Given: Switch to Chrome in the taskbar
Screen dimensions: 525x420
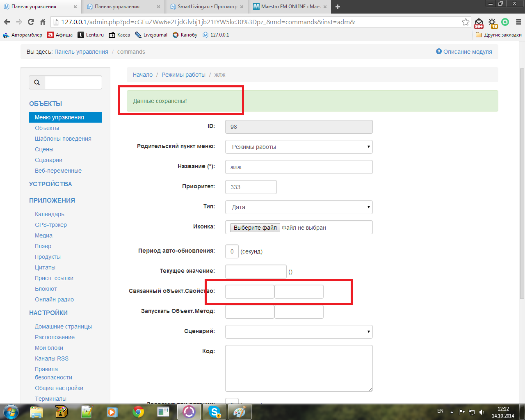Looking at the screenshot, I should tap(138, 412).
